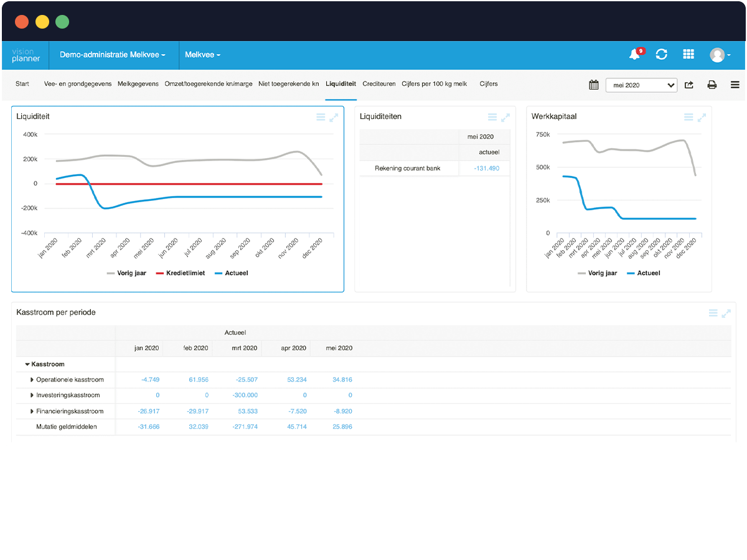Switch to the Crediteuren tab
The image size is (747, 560).
[x=379, y=84]
